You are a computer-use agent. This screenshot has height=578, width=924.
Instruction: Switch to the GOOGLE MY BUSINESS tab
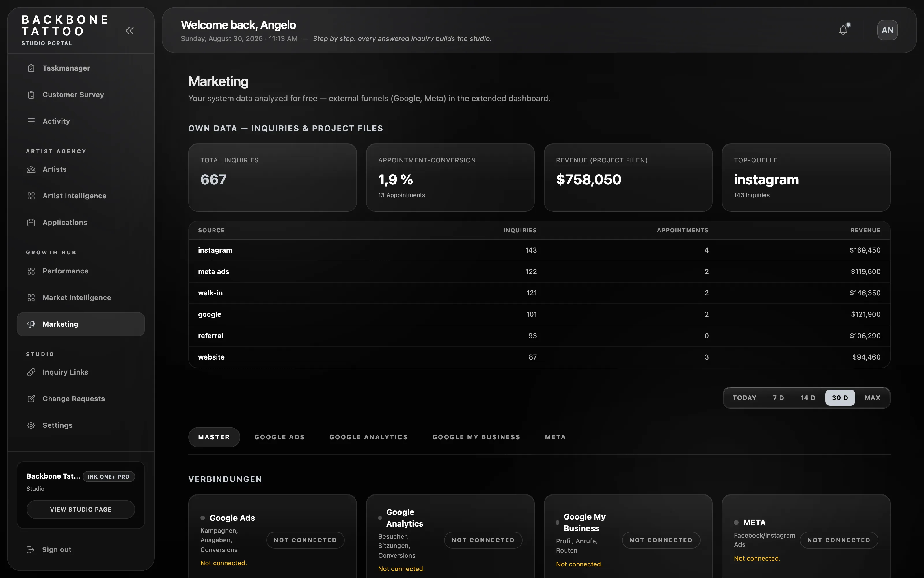coord(476,437)
